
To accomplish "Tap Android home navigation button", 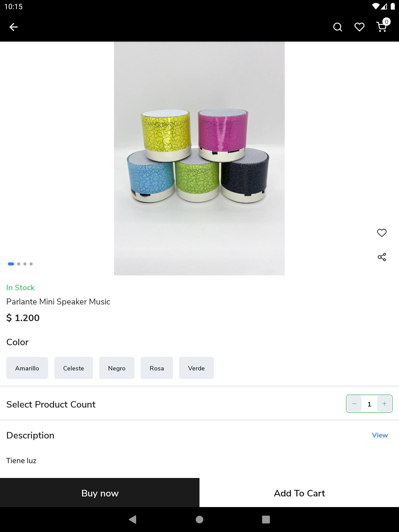I will 199,520.
